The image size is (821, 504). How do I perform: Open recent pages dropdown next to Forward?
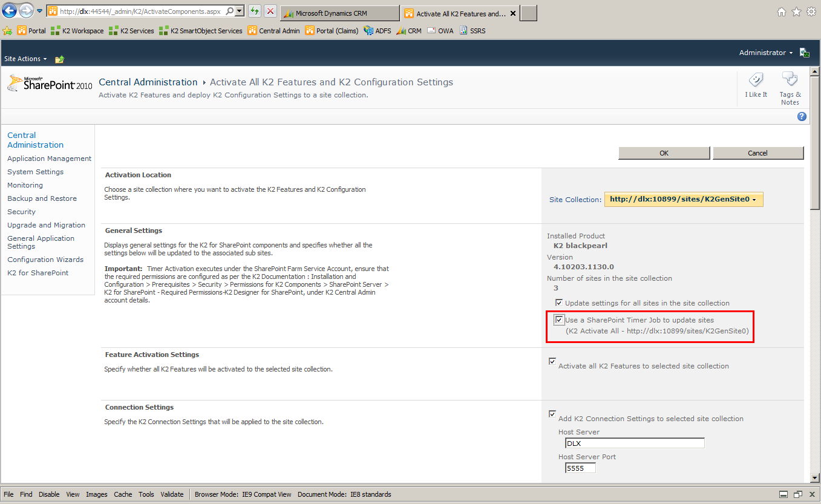point(40,11)
